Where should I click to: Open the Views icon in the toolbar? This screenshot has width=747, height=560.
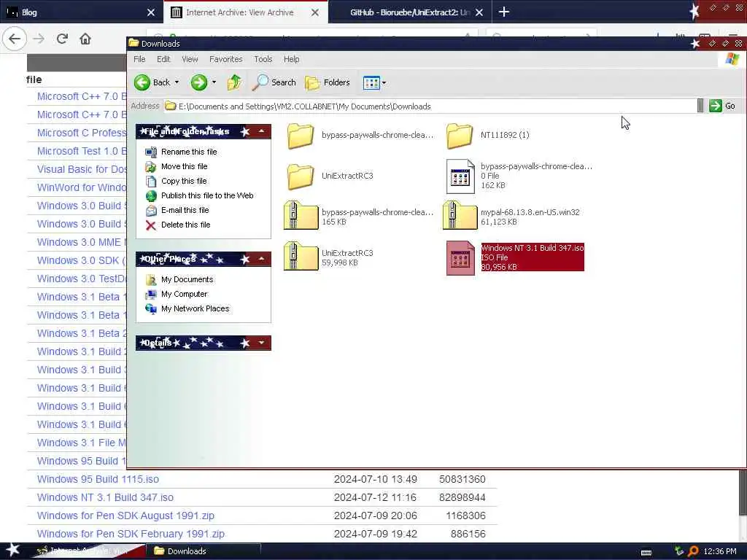[x=371, y=83]
